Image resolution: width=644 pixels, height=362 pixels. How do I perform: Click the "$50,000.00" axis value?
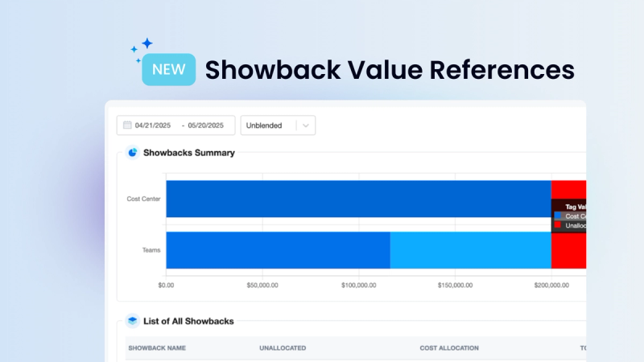262,286
